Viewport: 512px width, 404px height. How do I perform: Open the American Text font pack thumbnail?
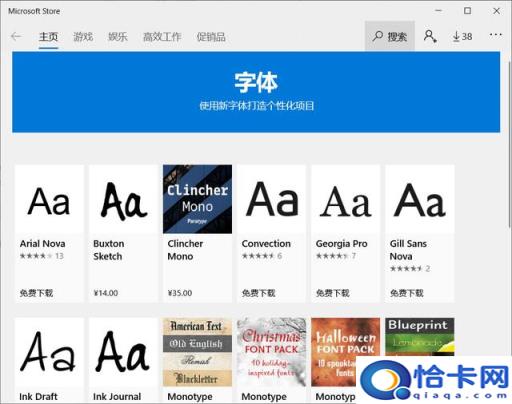pyautogui.click(x=197, y=352)
